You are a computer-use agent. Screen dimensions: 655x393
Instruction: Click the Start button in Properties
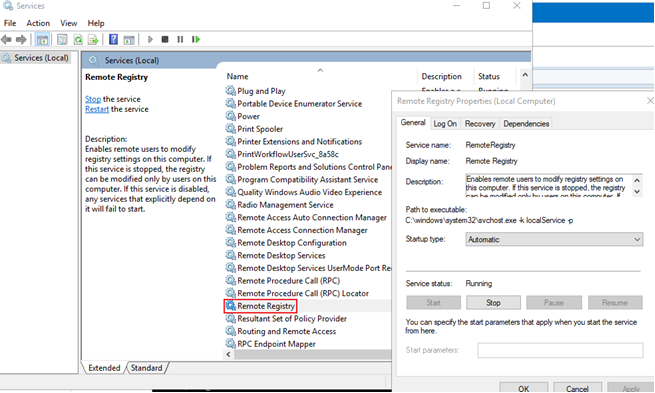(x=434, y=302)
